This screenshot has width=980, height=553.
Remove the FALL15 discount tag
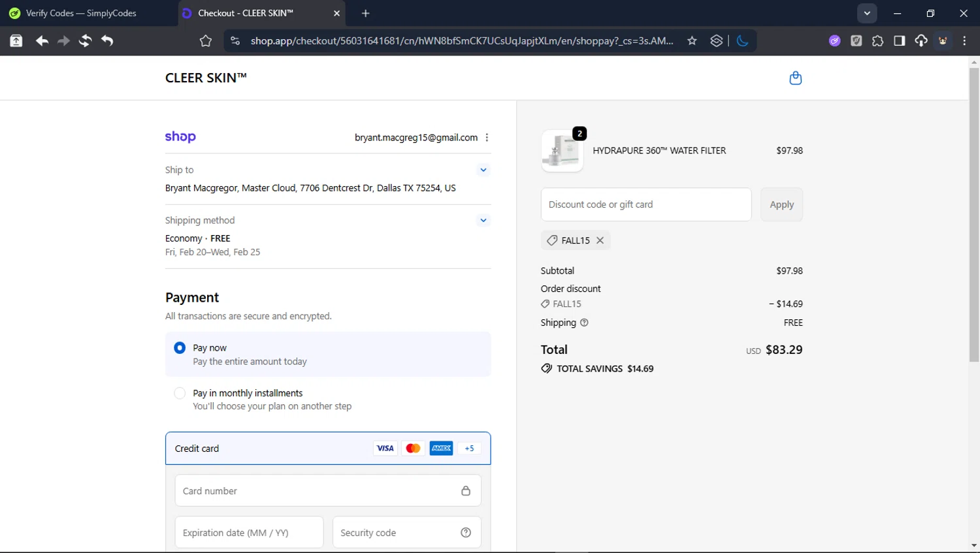tap(600, 240)
